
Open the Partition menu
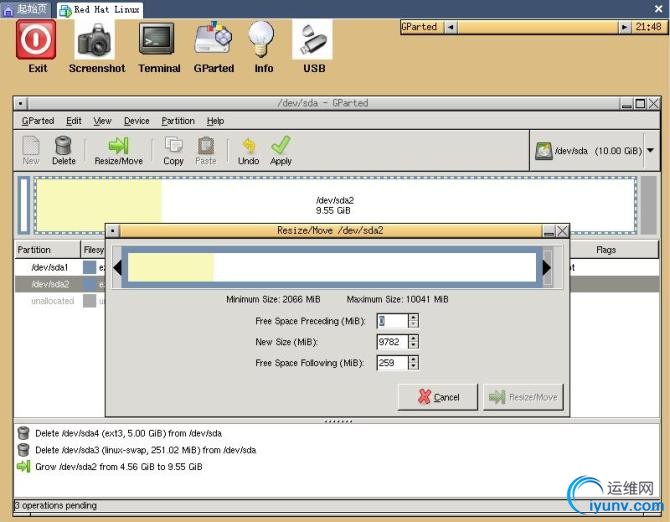tap(178, 121)
